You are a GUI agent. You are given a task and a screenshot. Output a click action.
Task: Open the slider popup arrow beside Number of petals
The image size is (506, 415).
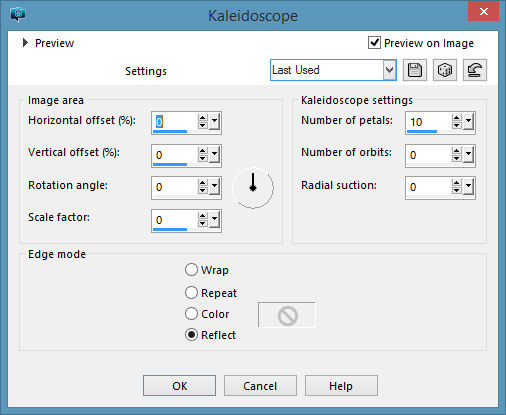point(469,121)
